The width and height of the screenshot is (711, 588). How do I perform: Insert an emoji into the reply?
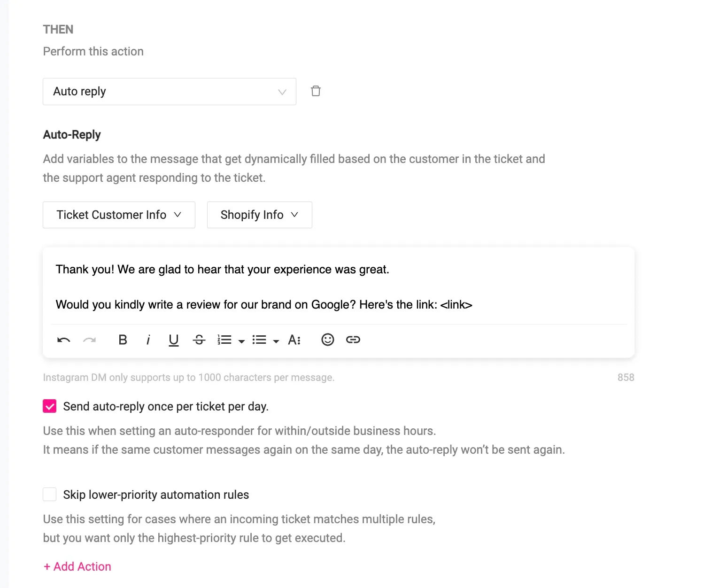coord(327,340)
